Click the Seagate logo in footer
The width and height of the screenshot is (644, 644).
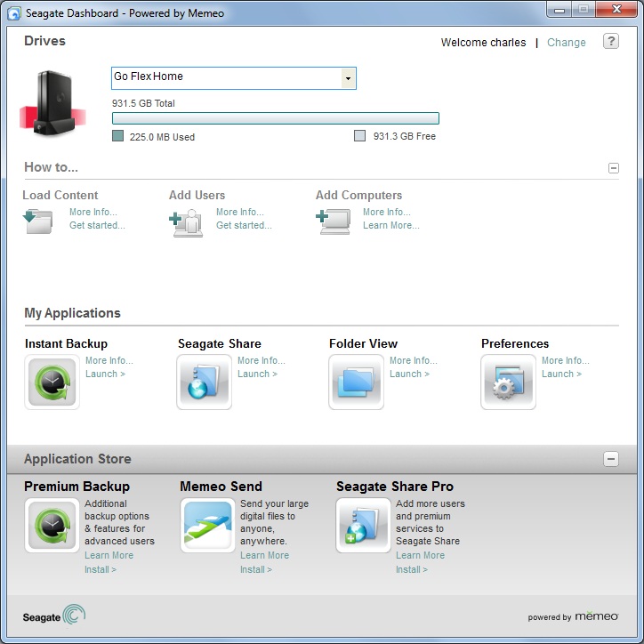pos(54,615)
